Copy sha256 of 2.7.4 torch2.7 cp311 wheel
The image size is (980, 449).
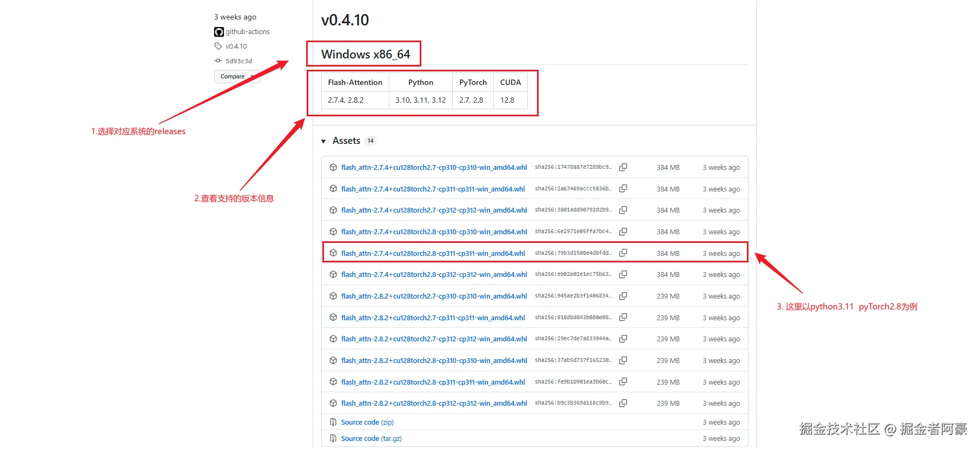click(x=623, y=189)
